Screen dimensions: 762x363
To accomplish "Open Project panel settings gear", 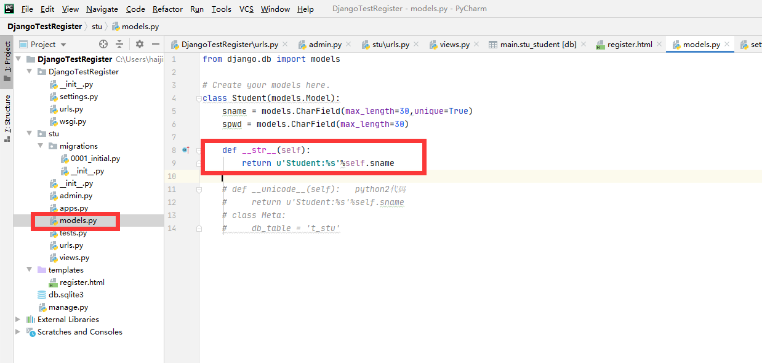I will [x=140, y=44].
